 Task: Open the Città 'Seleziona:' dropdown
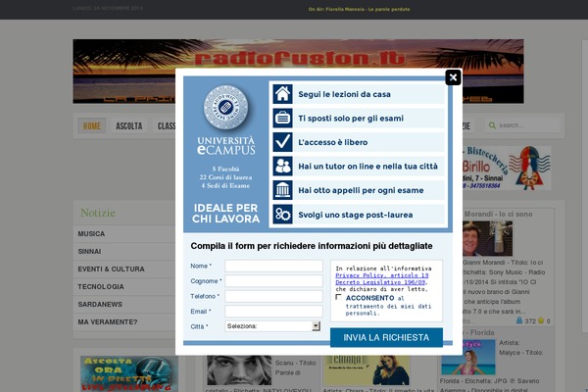click(272, 326)
